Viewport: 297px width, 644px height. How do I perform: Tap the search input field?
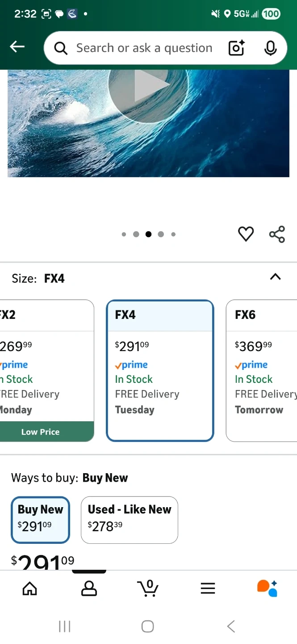144,48
